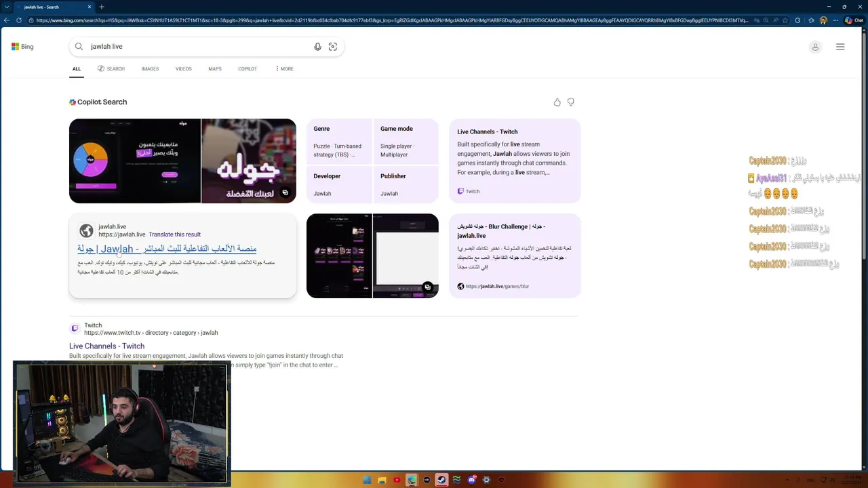Click the Genre info cell
The image size is (868, 488).
coord(339,142)
